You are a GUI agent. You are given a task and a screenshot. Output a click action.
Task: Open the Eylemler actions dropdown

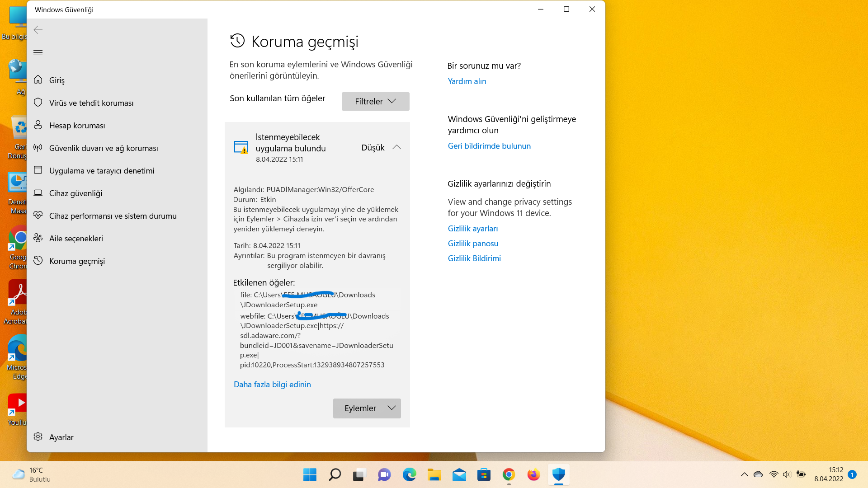(367, 408)
